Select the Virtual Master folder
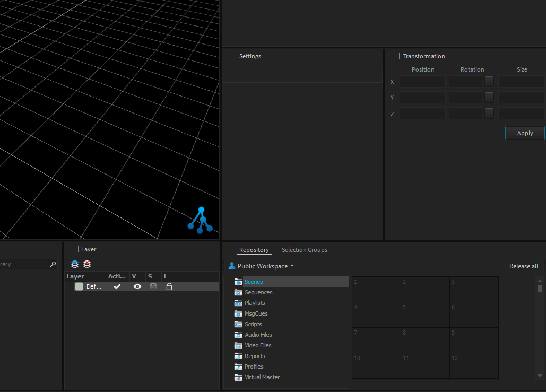This screenshot has height=392, width=546. [x=262, y=377]
